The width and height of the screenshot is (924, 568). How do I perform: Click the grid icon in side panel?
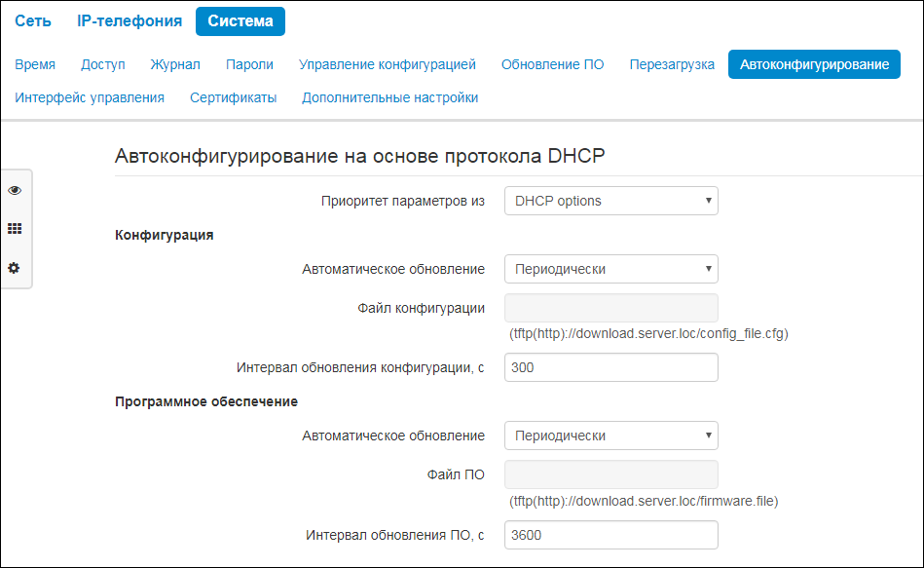(15, 229)
